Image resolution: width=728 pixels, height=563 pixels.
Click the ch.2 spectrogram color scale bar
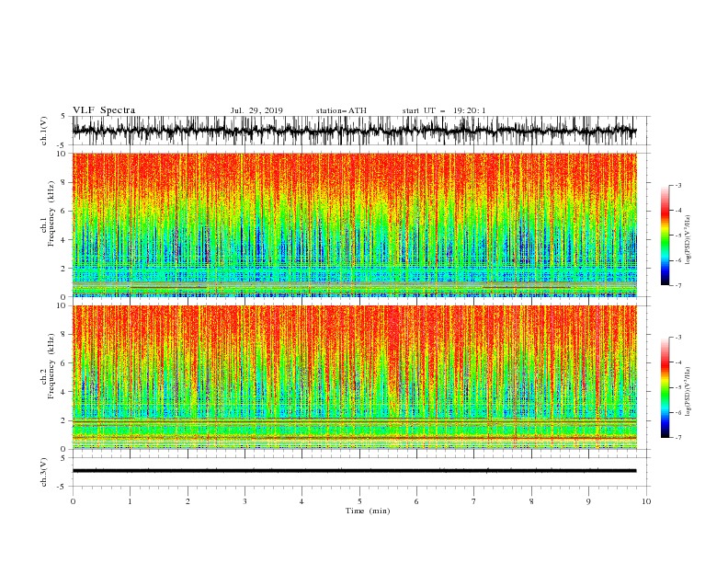click(665, 387)
